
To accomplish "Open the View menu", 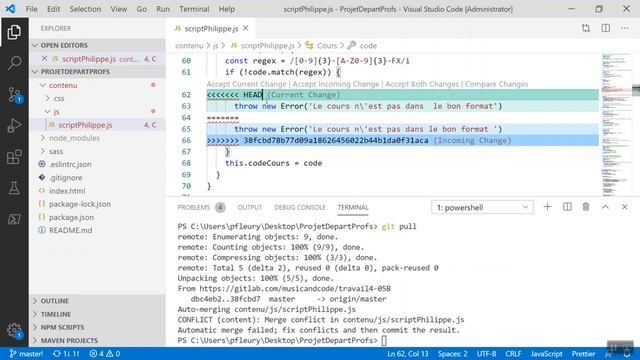I will (118, 9).
